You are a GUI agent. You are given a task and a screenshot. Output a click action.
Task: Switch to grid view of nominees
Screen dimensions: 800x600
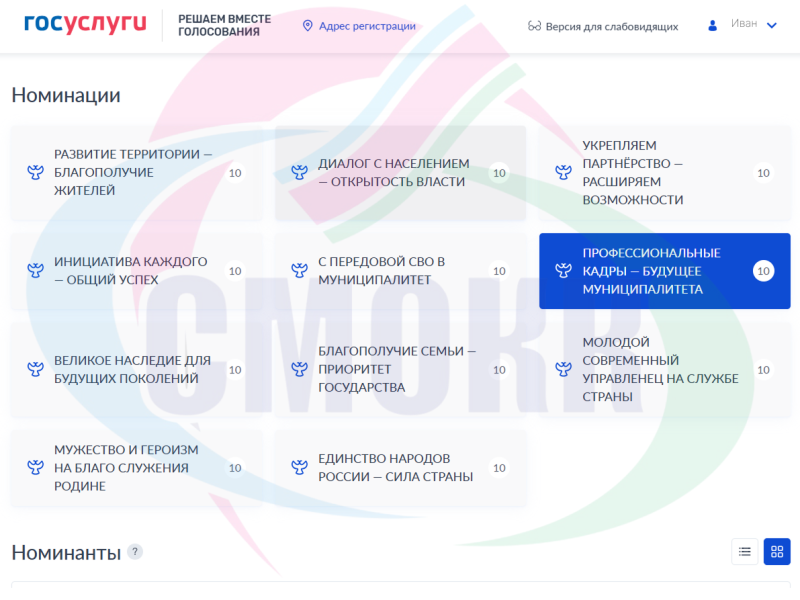tap(777, 551)
